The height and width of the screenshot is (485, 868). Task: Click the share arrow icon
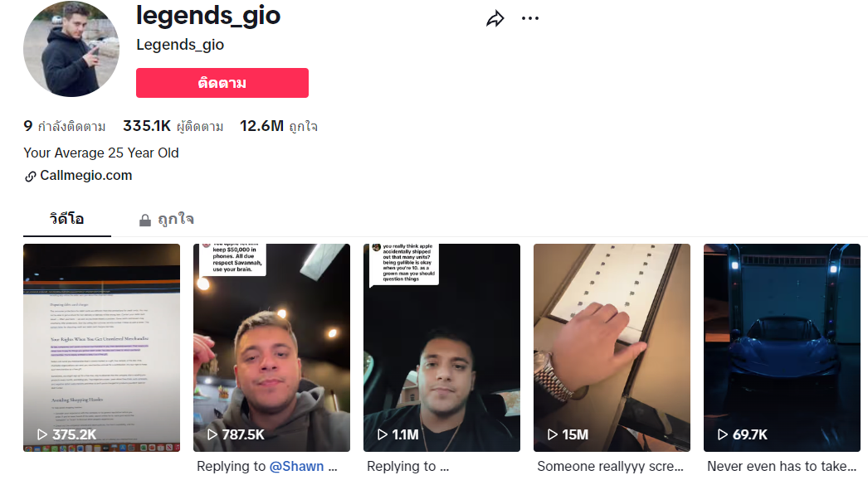click(495, 19)
